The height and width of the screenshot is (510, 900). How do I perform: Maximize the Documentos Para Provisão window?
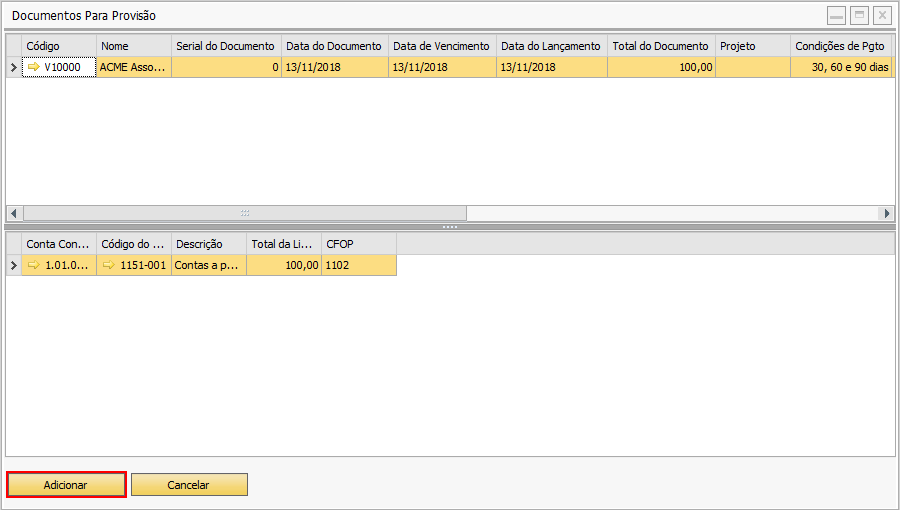click(x=859, y=15)
